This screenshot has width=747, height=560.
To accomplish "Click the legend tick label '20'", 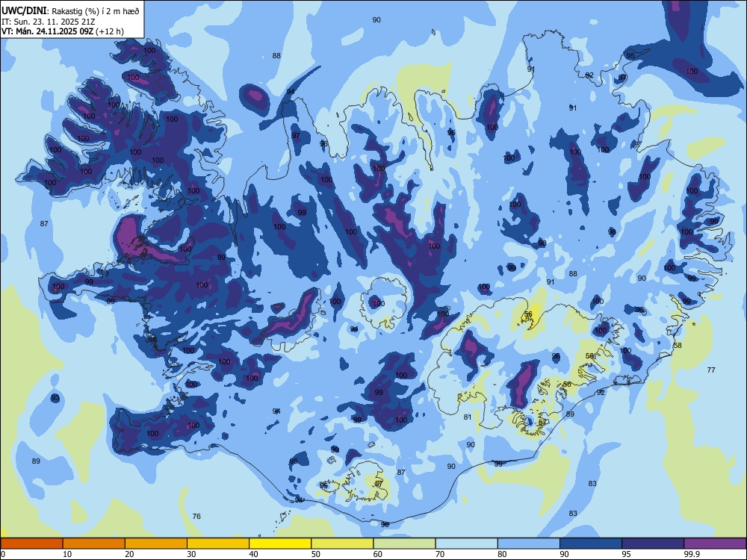I will 129,554.
